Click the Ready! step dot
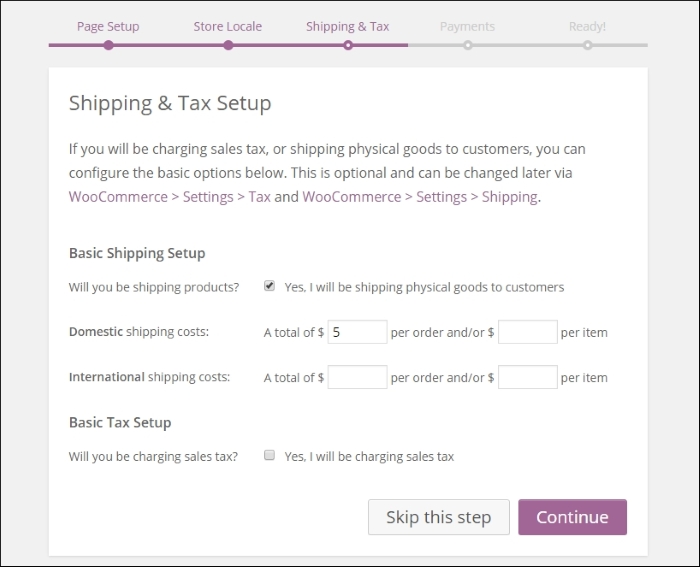This screenshot has height=567, width=700. (x=587, y=45)
